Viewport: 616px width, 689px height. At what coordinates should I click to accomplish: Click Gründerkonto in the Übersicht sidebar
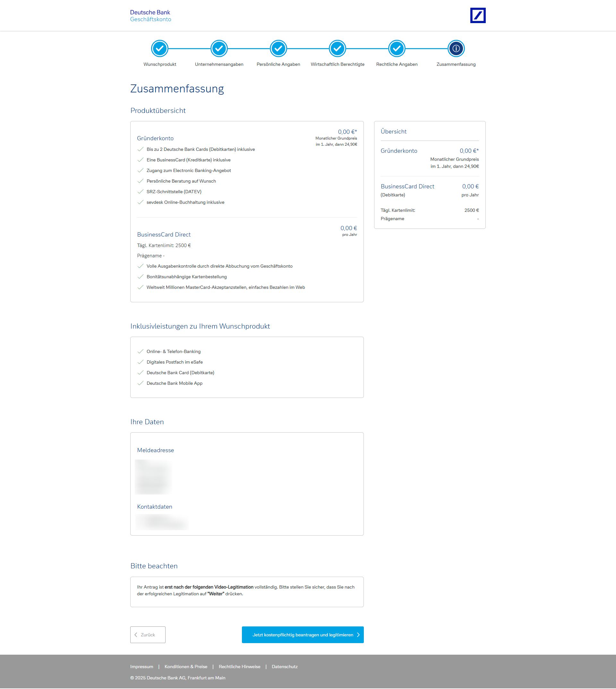point(399,151)
